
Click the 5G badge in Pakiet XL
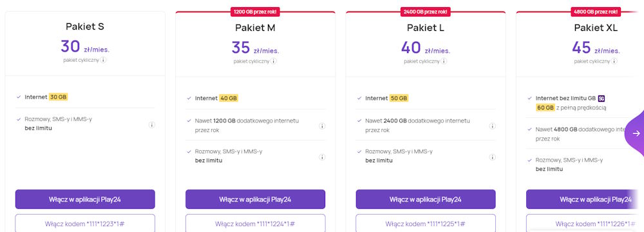click(601, 99)
